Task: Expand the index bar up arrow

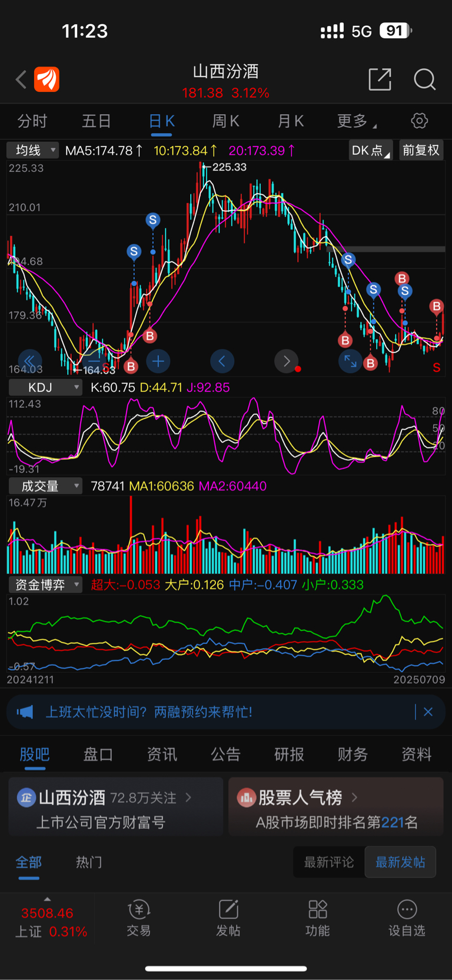Action: pos(47,899)
